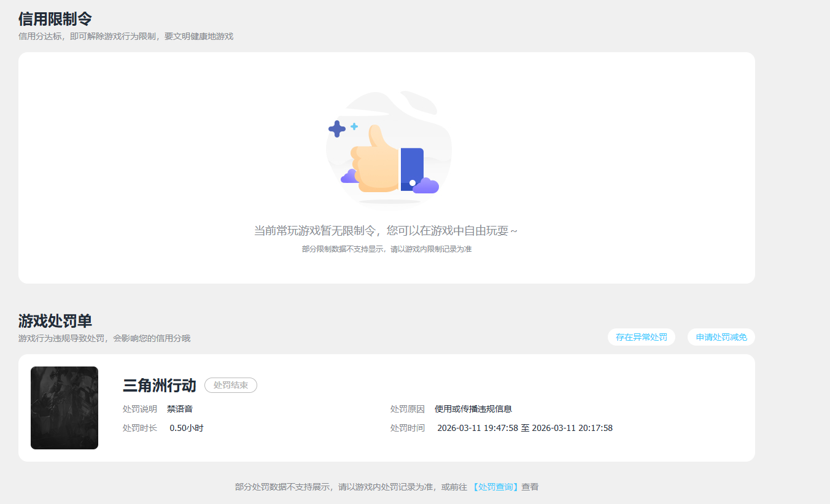Click the 部分处罚数据不支持展示 footer note

[x=387, y=487]
